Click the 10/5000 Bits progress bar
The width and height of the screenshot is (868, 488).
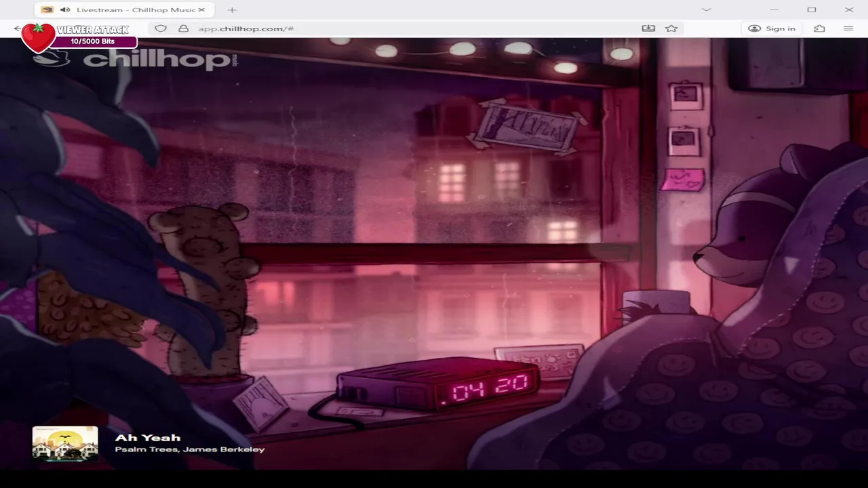[94, 41]
